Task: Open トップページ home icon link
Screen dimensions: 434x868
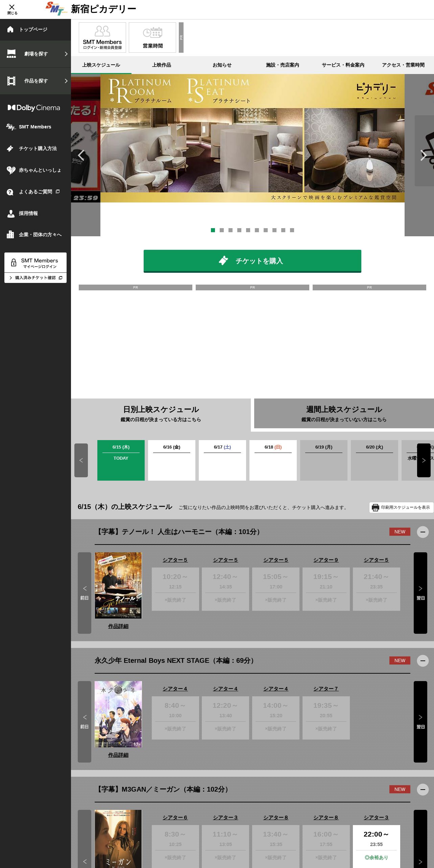Action: (x=35, y=29)
